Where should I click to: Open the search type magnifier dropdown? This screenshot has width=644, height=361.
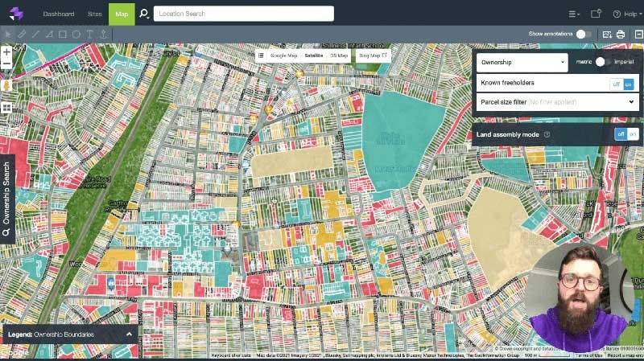pos(144,14)
